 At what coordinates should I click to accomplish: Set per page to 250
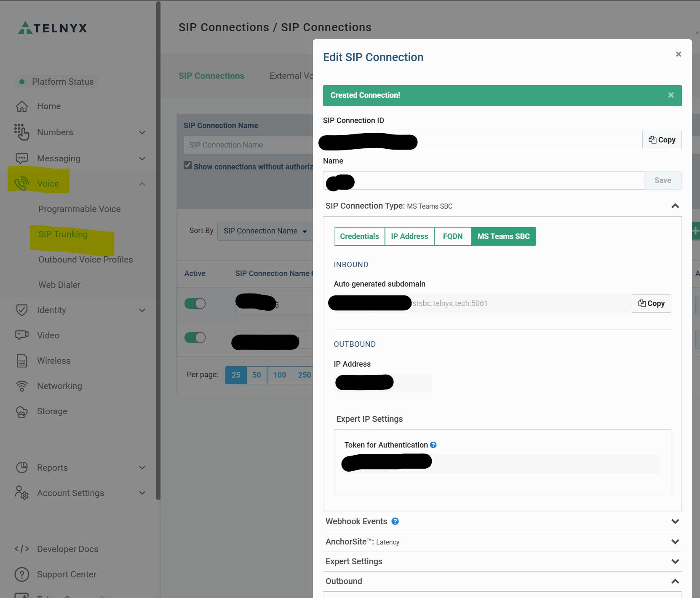coord(303,375)
